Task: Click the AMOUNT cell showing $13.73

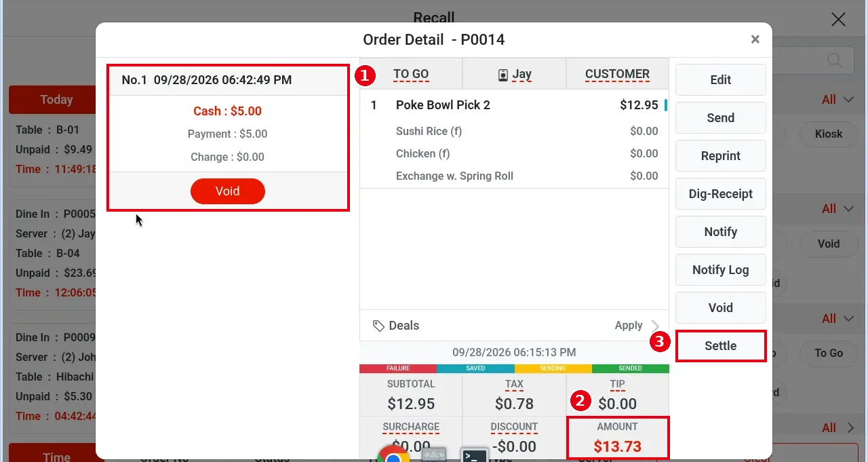Action: (617, 438)
